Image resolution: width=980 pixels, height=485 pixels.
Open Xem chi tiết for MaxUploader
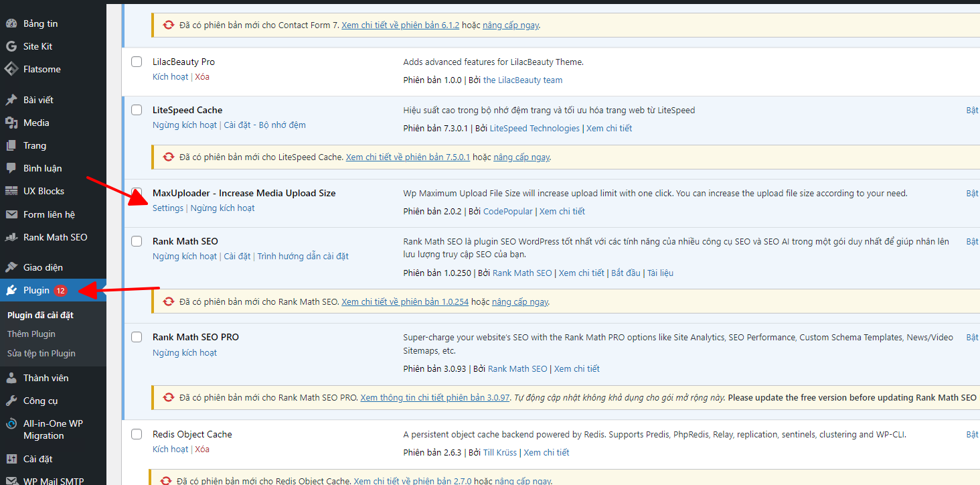(x=562, y=211)
